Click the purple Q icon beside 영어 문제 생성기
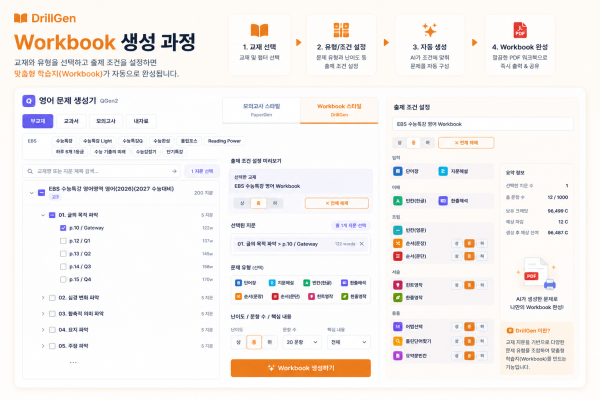 coord(29,101)
